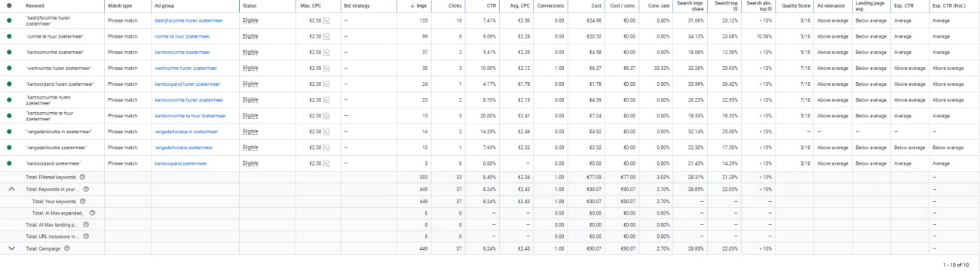
Task: Click the help icon beside Total: AI Max landing p...
Action: [x=86, y=224]
